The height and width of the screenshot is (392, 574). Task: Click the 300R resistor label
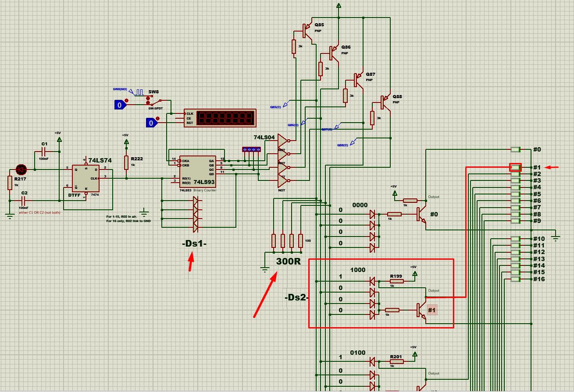[288, 261]
